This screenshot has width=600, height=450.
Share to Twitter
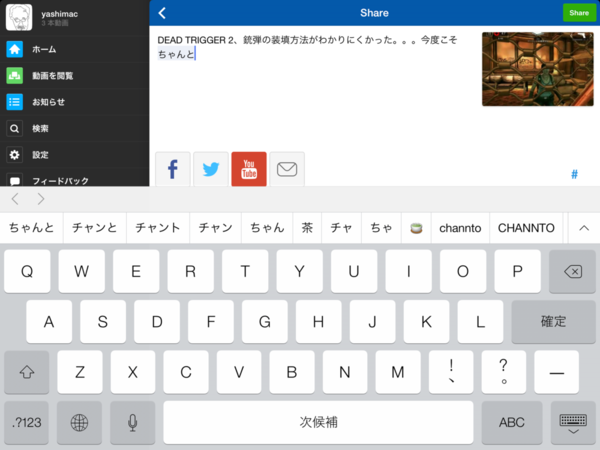pos(211,169)
